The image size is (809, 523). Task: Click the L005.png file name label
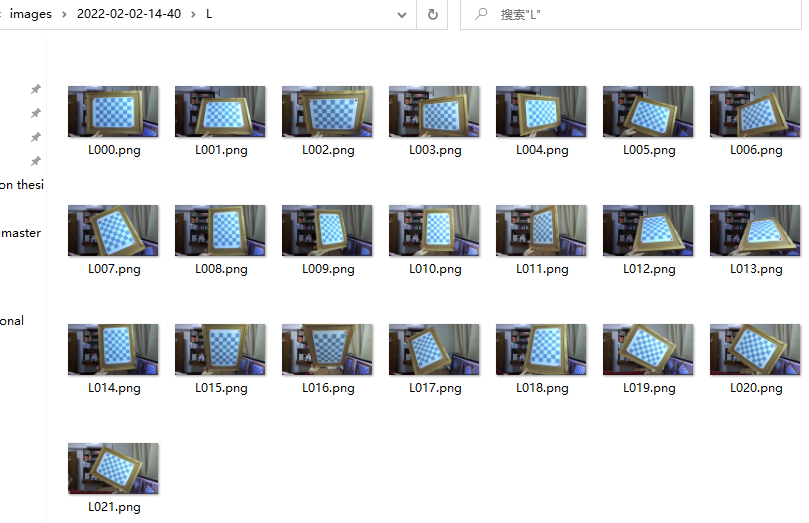(x=649, y=150)
